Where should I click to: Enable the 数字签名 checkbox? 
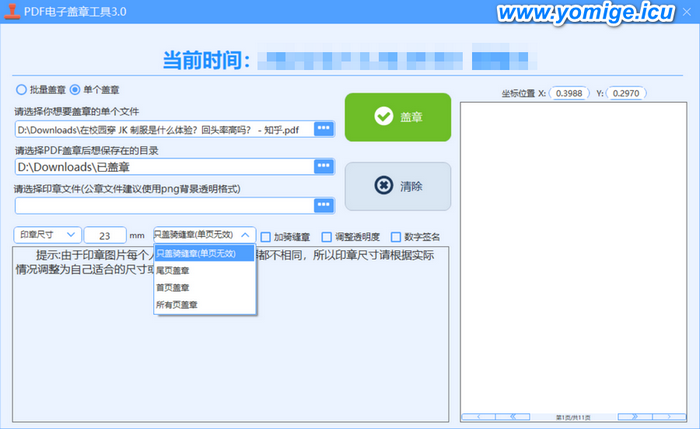(x=396, y=237)
